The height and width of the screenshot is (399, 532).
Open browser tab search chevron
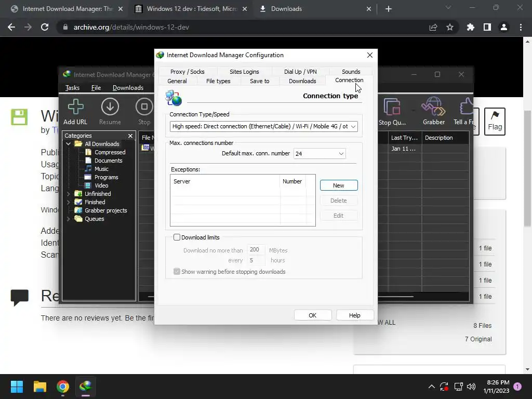[x=448, y=7]
